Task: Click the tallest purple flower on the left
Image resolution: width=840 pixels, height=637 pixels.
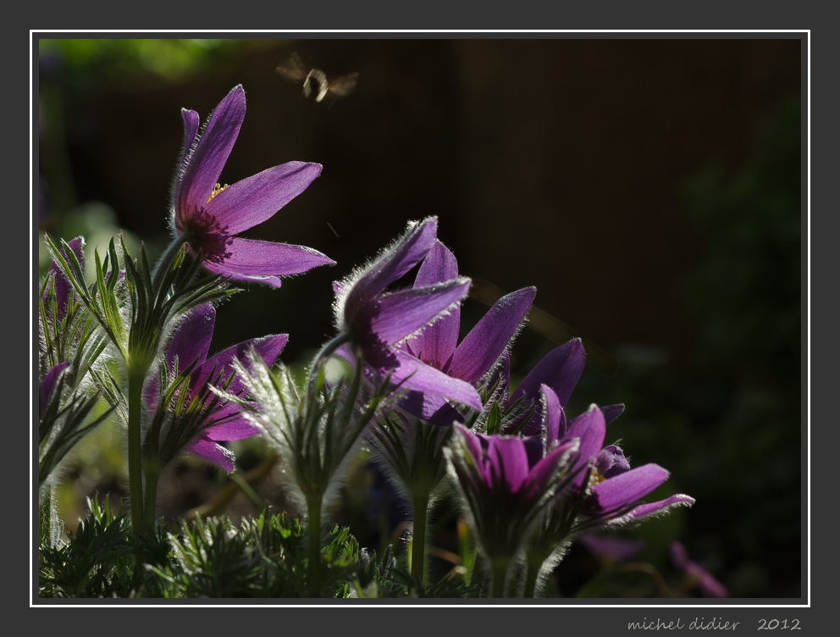Action: click(241, 203)
